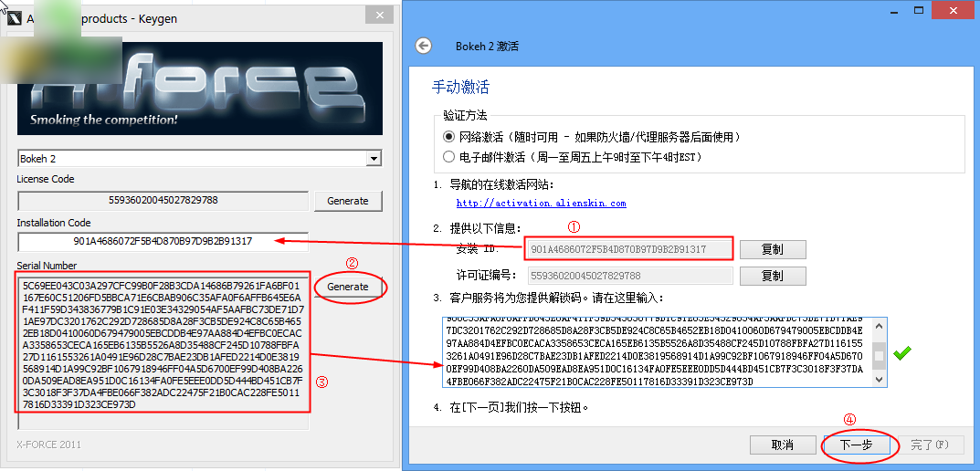Click the 提供以下信息 instruction text
980x471 pixels.
pos(486,228)
